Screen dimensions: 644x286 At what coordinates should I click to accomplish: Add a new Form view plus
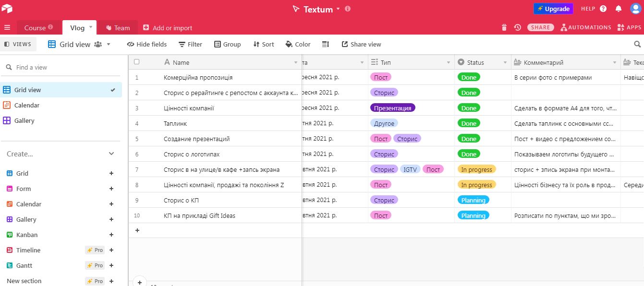point(111,189)
